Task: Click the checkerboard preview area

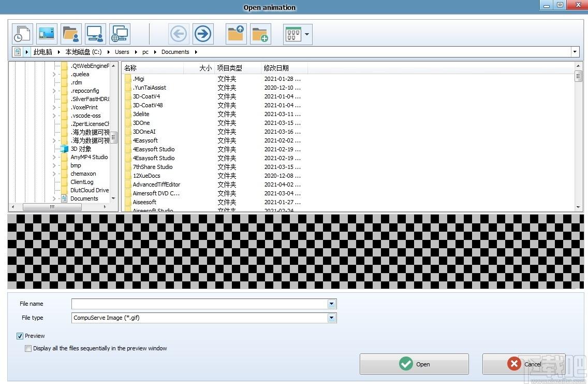Action: click(x=296, y=251)
